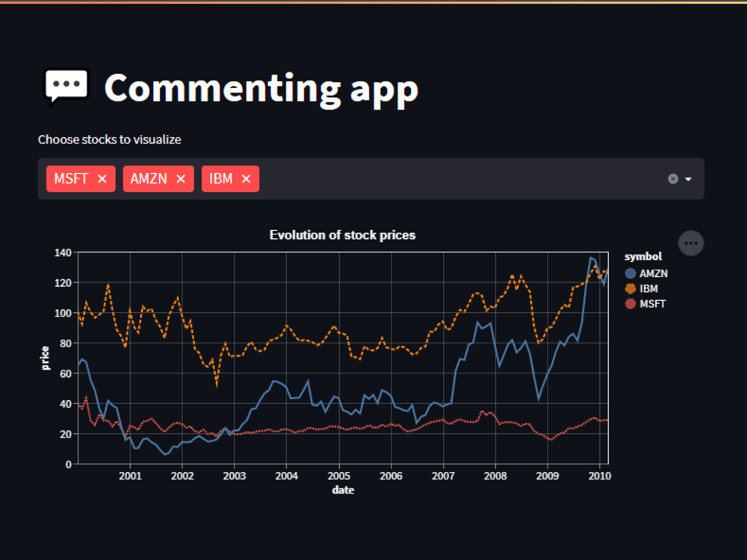Click the 'symbol' legend title
Screen dimensions: 747x560
642,256
